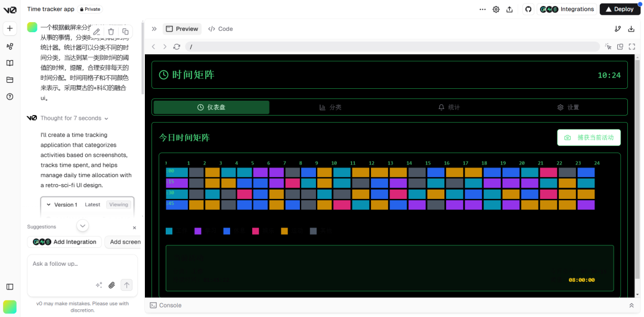Open the three-dot more options menu
This screenshot has height=317, width=644.
coord(482,10)
